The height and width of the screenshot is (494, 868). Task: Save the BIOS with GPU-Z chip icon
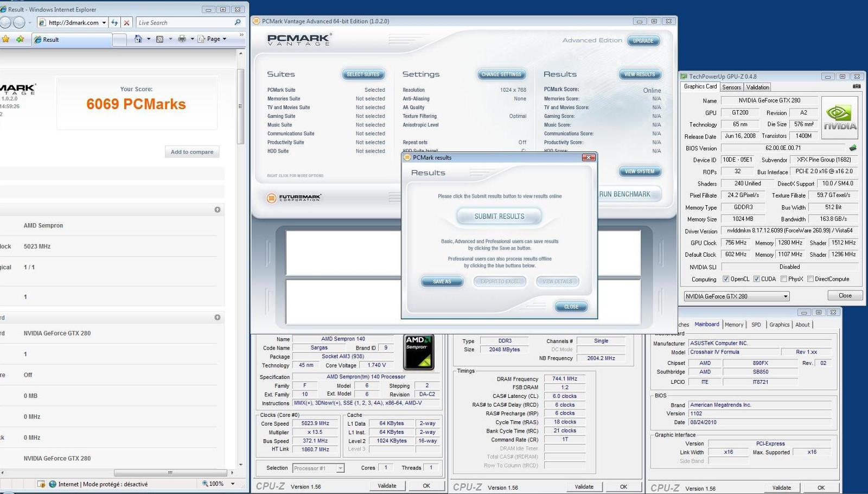point(853,148)
